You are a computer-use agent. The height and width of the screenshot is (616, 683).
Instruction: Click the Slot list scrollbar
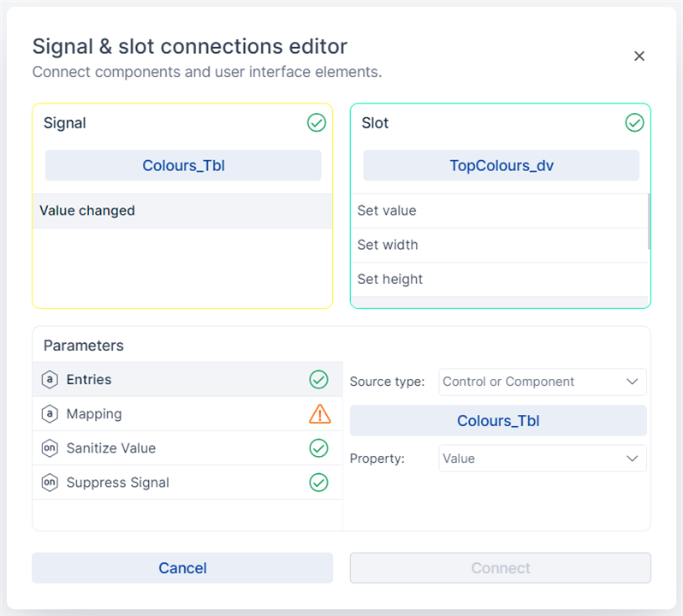(648, 222)
